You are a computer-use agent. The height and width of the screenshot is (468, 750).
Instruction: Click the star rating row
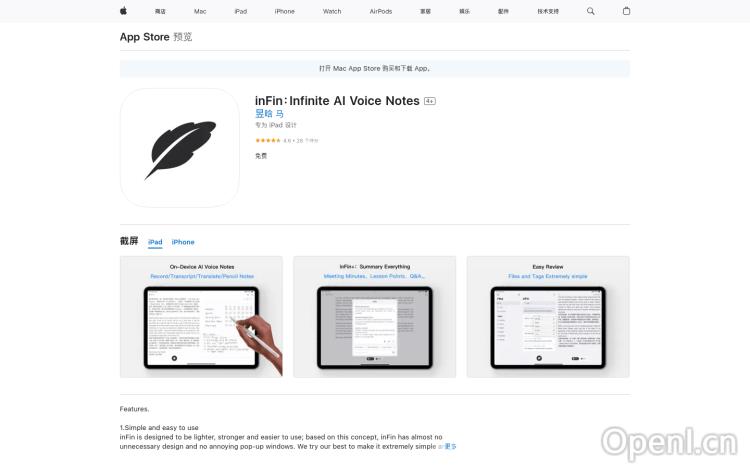pyautogui.click(x=287, y=141)
